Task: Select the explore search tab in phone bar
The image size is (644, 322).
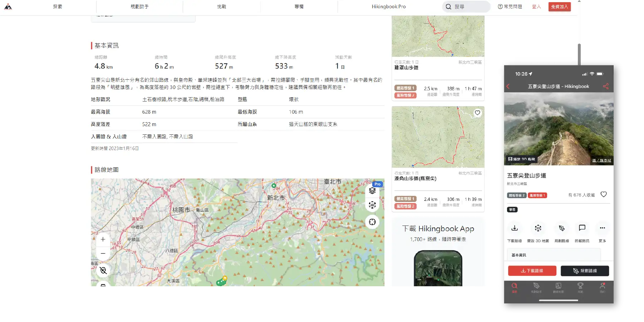Action: (514, 287)
